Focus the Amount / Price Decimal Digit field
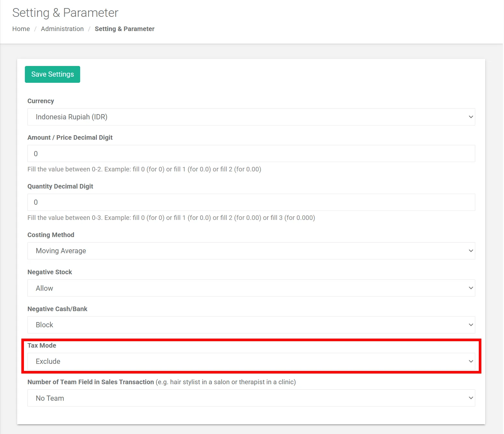 point(251,154)
